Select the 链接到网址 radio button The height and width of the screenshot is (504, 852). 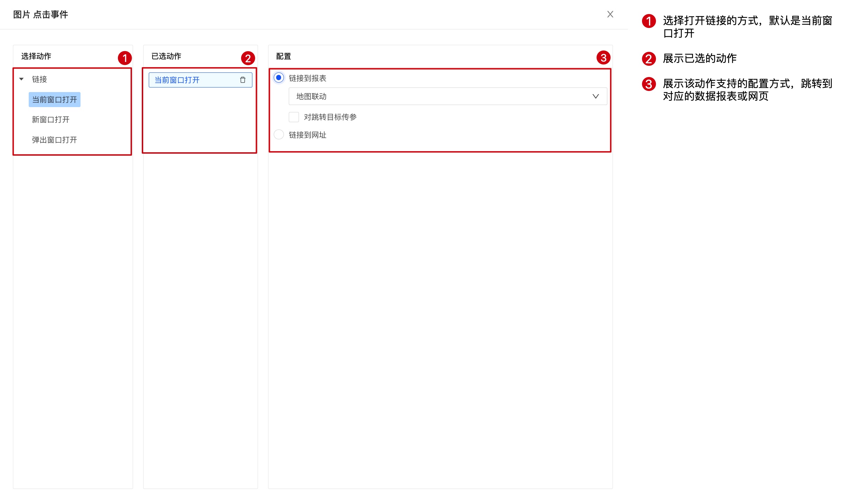279,135
